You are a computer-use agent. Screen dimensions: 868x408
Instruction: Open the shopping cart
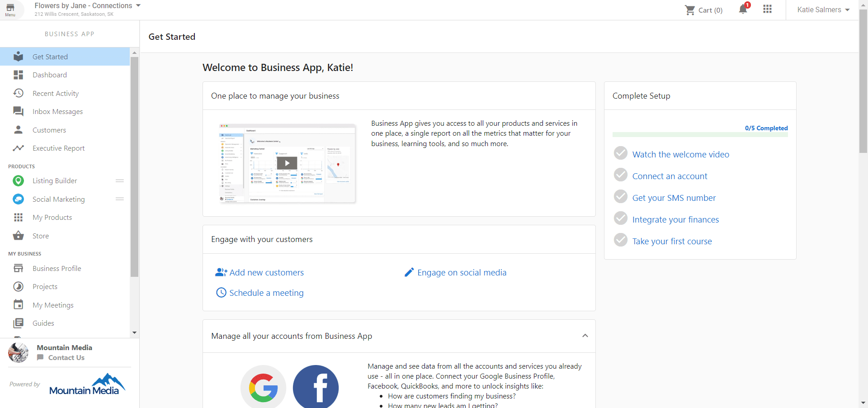click(704, 9)
